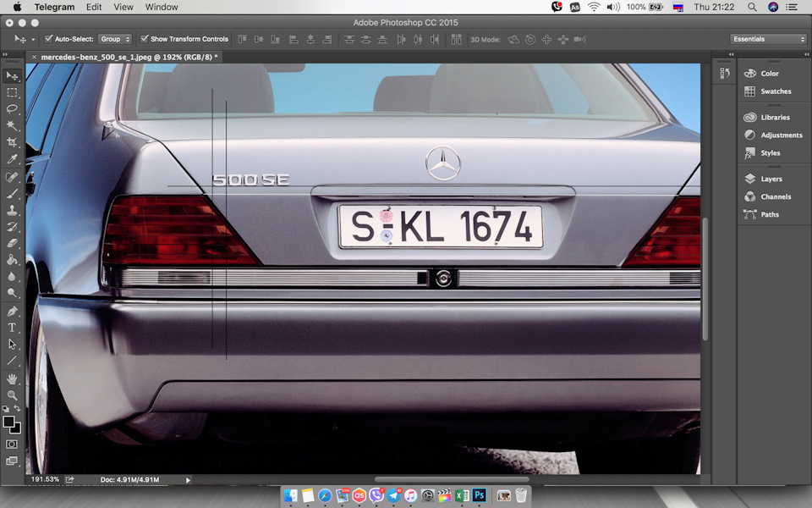
Task: Select the Rectangular Marquee tool
Action: coord(11,93)
